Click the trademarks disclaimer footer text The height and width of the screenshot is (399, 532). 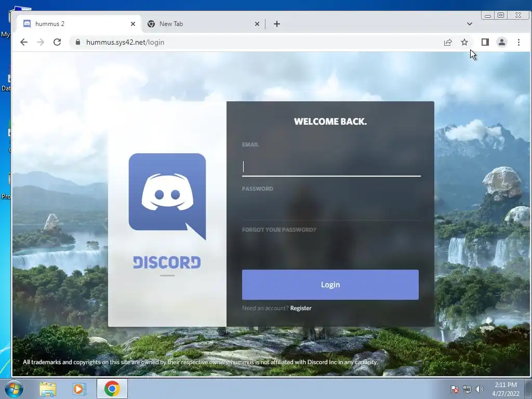200,362
